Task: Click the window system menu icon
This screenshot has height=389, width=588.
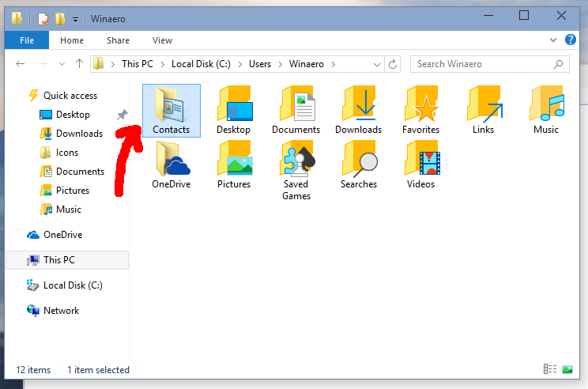Action: (17, 18)
